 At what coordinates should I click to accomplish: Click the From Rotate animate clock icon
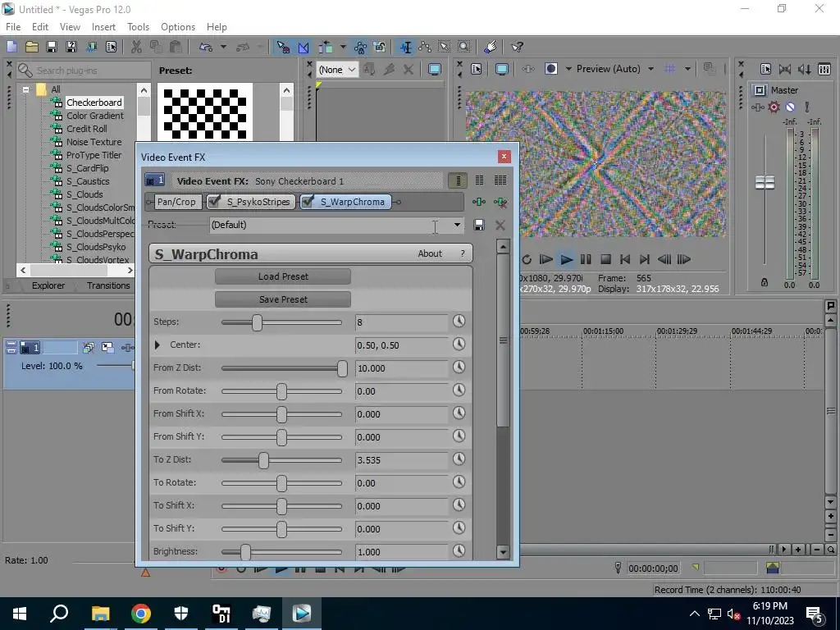click(x=459, y=390)
